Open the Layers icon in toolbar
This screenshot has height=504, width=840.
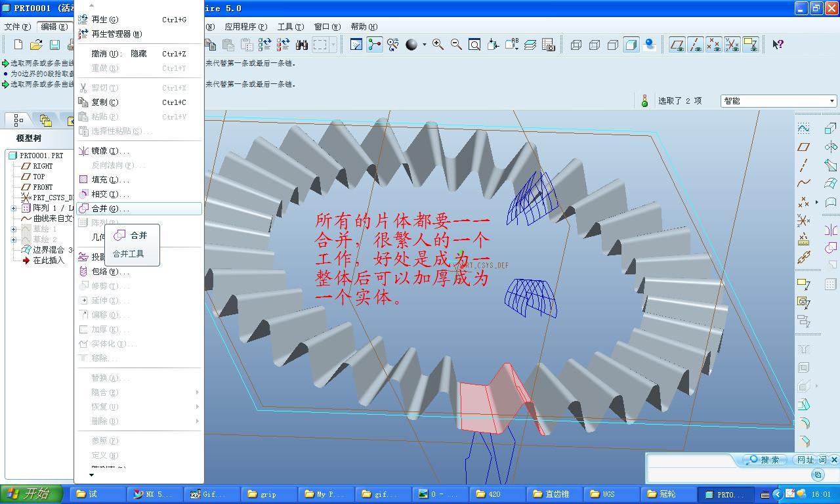coord(530,45)
